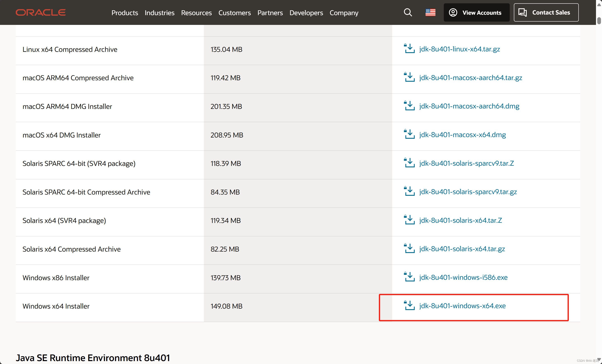Download jdk-8u401-solaris-sparcv9.tar.gz link
602x364 pixels.
pyautogui.click(x=468, y=192)
